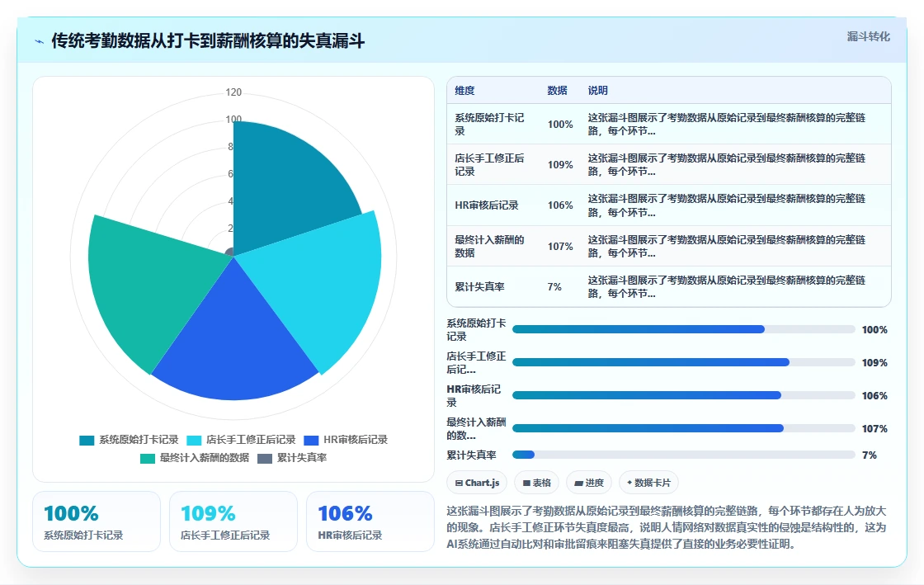Screen dimensions: 924x585
Task: Click the 7% value in the table
Action: pos(554,287)
